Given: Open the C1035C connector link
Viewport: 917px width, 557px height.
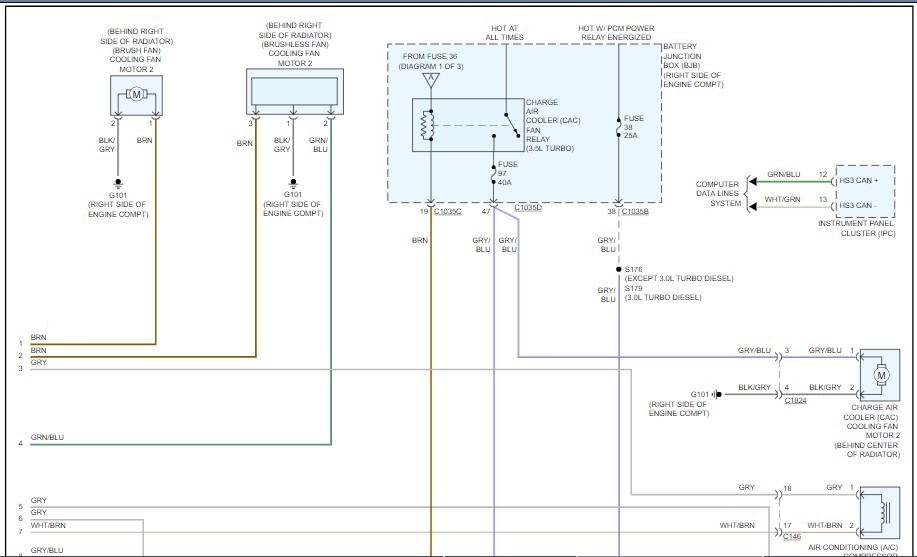Looking at the screenshot, I should [x=448, y=212].
